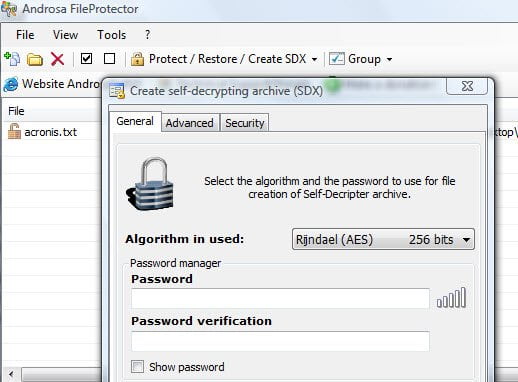The width and height of the screenshot is (518, 382).
Task: Select acronis.txt in the file list
Action: tap(50, 132)
